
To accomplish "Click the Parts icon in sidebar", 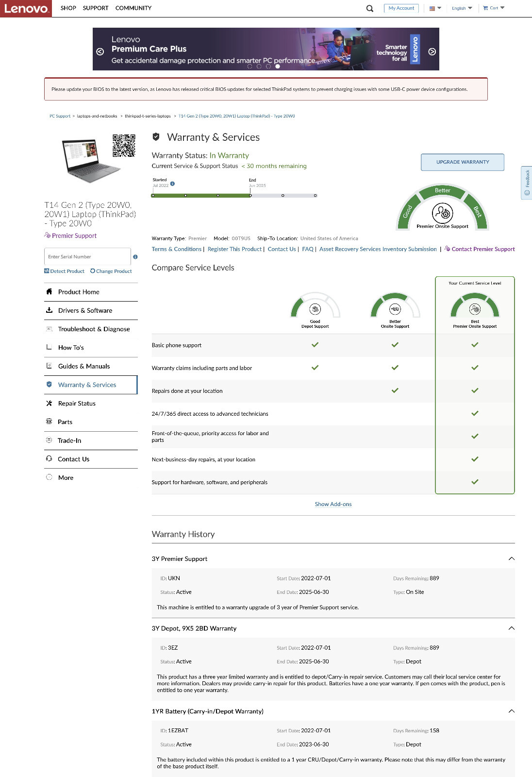I will [x=49, y=422].
